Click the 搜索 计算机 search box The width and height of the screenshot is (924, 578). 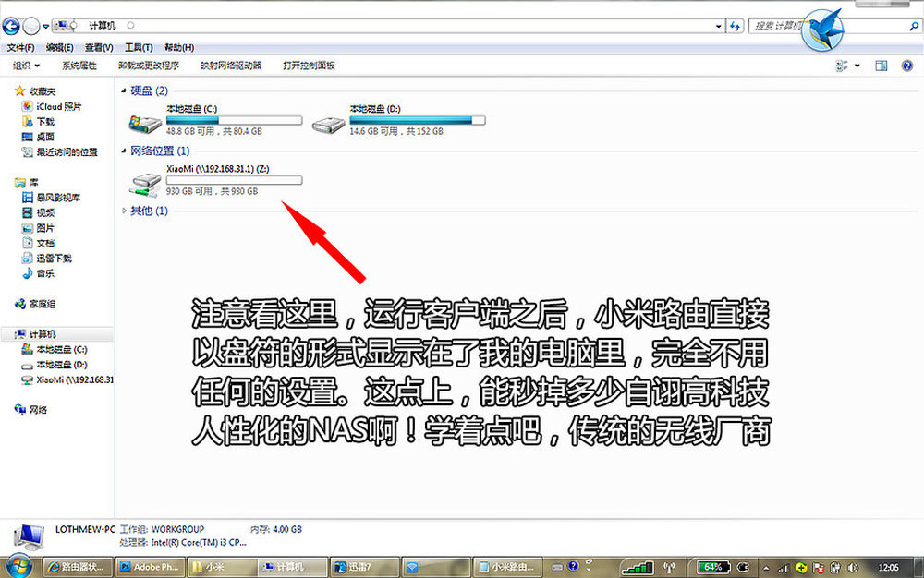click(834, 26)
